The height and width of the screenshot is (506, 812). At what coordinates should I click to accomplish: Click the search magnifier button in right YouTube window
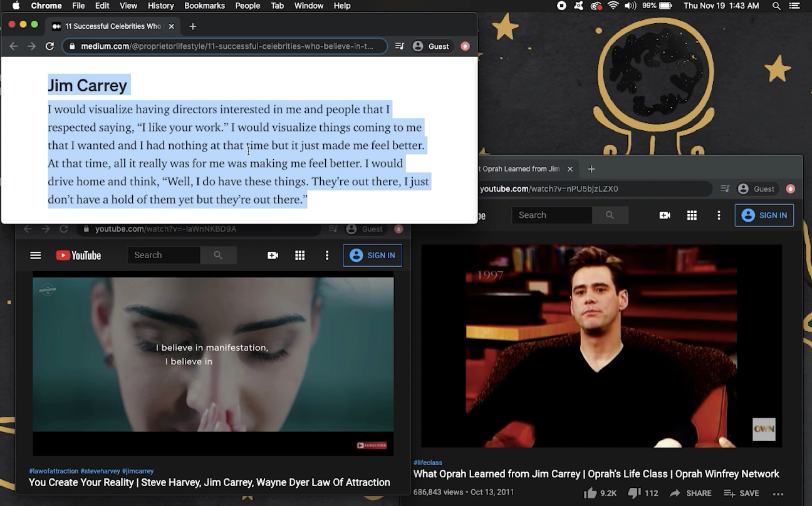(610, 215)
